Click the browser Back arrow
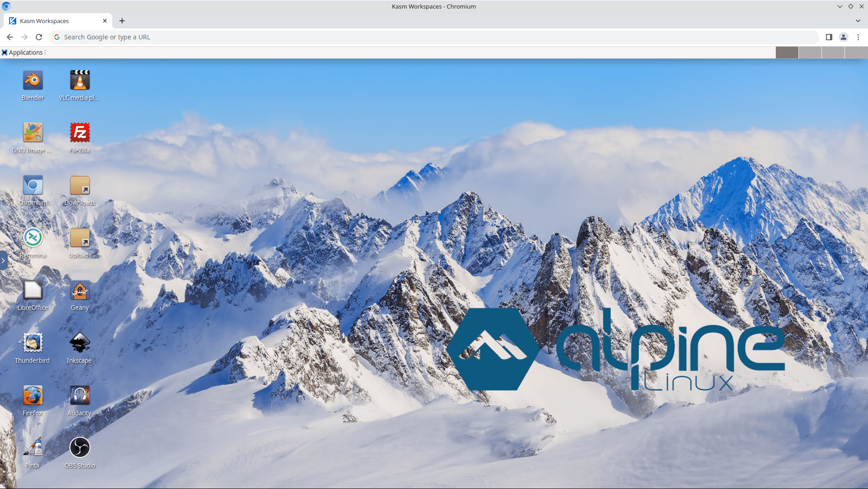The width and height of the screenshot is (868, 489). coord(10,37)
